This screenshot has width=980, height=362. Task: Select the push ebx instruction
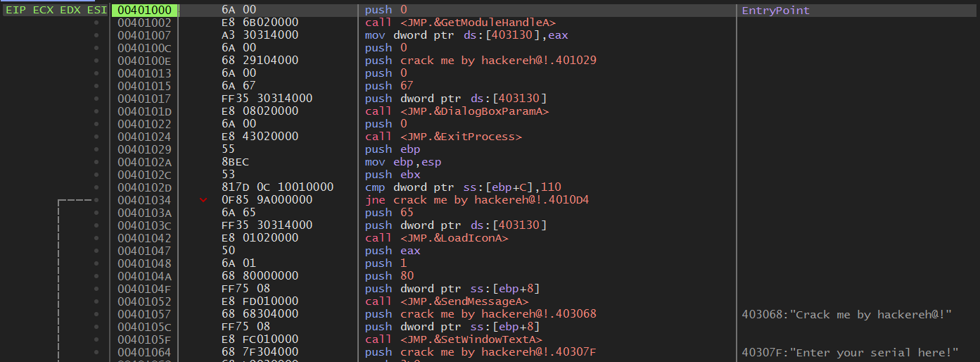click(393, 175)
